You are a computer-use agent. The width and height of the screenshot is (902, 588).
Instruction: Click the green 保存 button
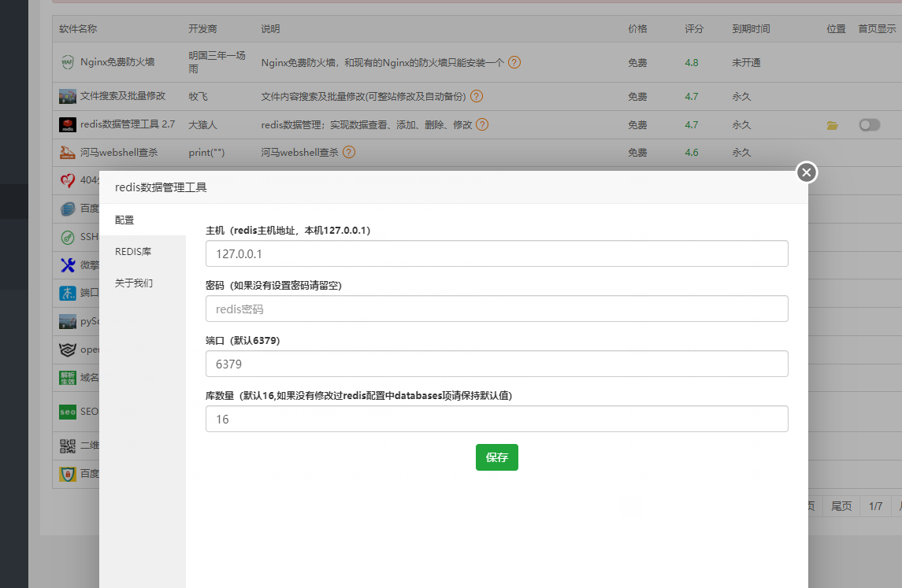[x=496, y=457]
